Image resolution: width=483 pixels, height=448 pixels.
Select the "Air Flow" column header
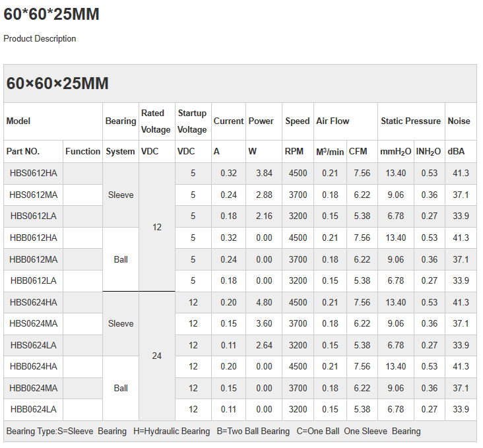point(333,121)
